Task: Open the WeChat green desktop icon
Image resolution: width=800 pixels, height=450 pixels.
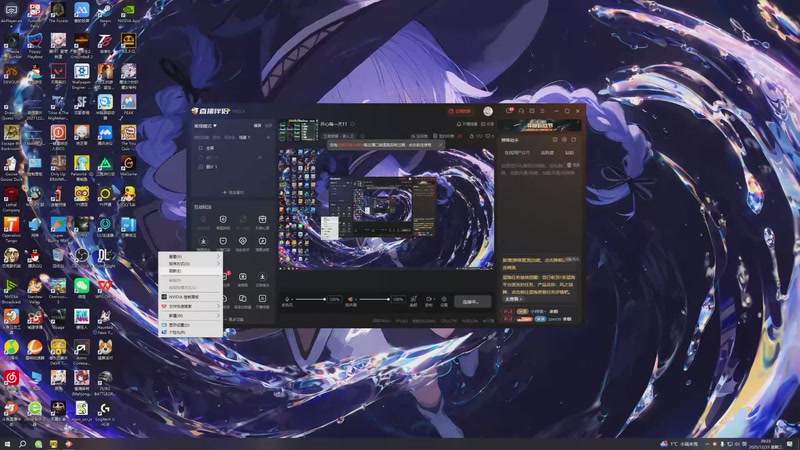Action: click(x=82, y=288)
